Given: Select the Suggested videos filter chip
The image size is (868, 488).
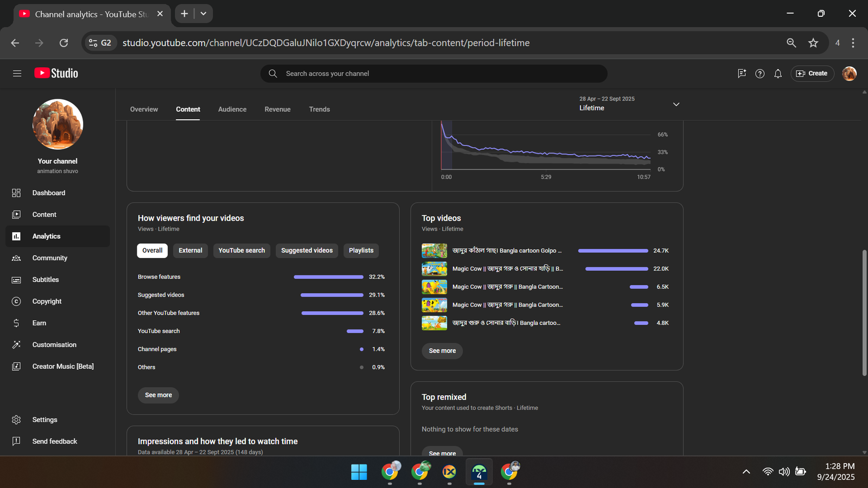Looking at the screenshot, I should point(307,251).
